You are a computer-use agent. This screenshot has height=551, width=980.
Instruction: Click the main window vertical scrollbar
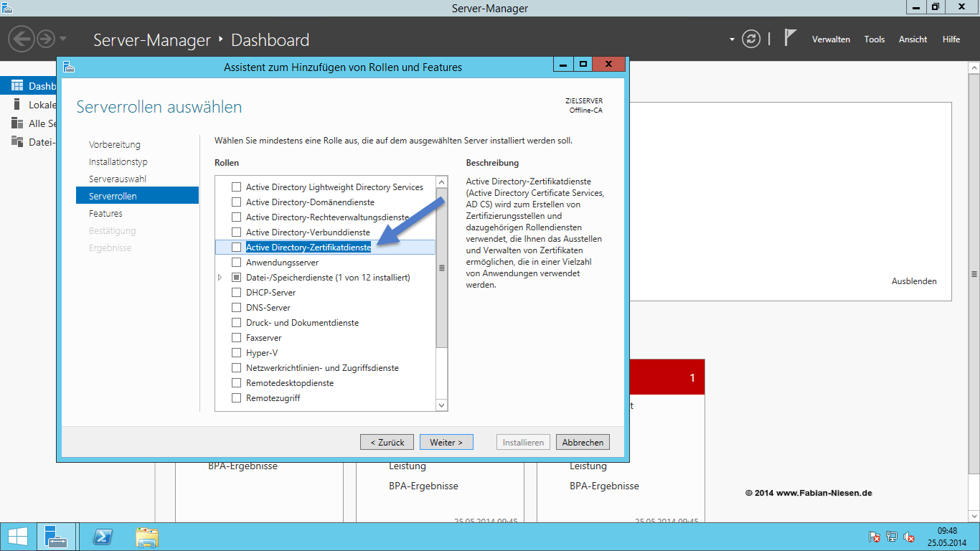coord(974,273)
